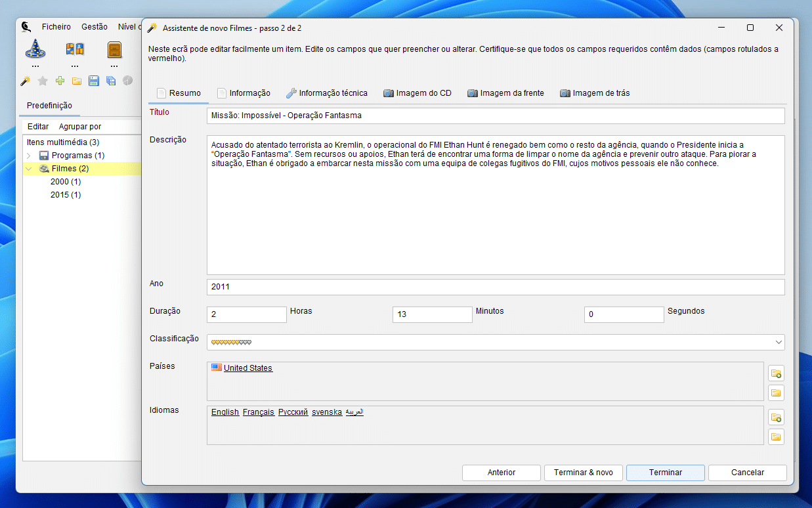Viewport: 812px width, 508px height.
Task: Open the Imagem de trás tab
Action: coord(595,93)
